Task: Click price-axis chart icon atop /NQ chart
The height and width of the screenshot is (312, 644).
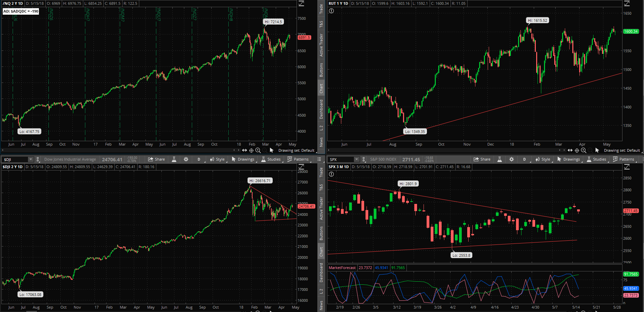Action: coord(301,3)
